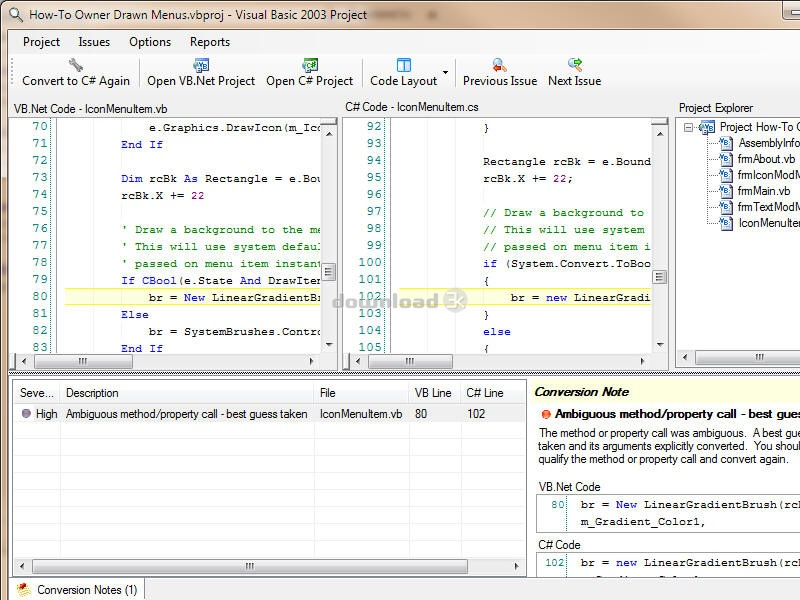
Task: Click the Project Explorer scroll-left arrow
Action: 685,358
